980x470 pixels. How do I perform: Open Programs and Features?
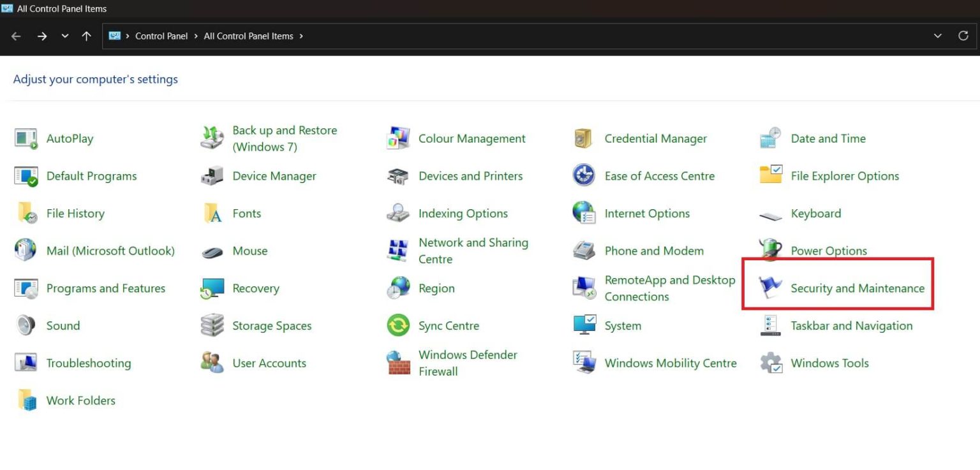point(105,288)
